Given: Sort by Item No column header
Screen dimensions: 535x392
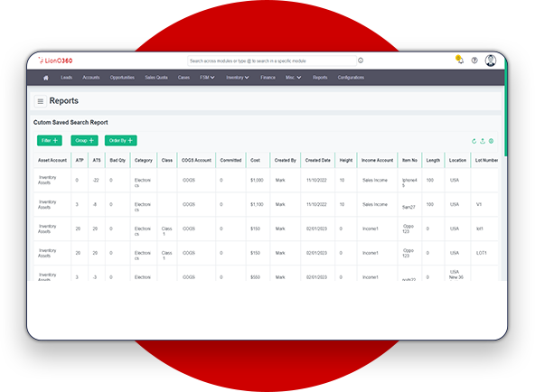Looking at the screenshot, I should point(409,160).
